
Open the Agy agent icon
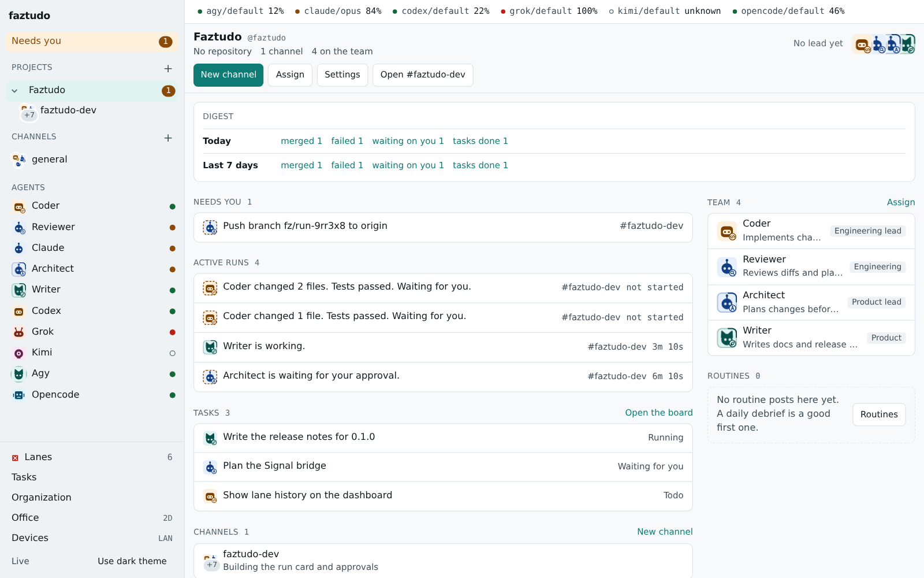point(19,374)
